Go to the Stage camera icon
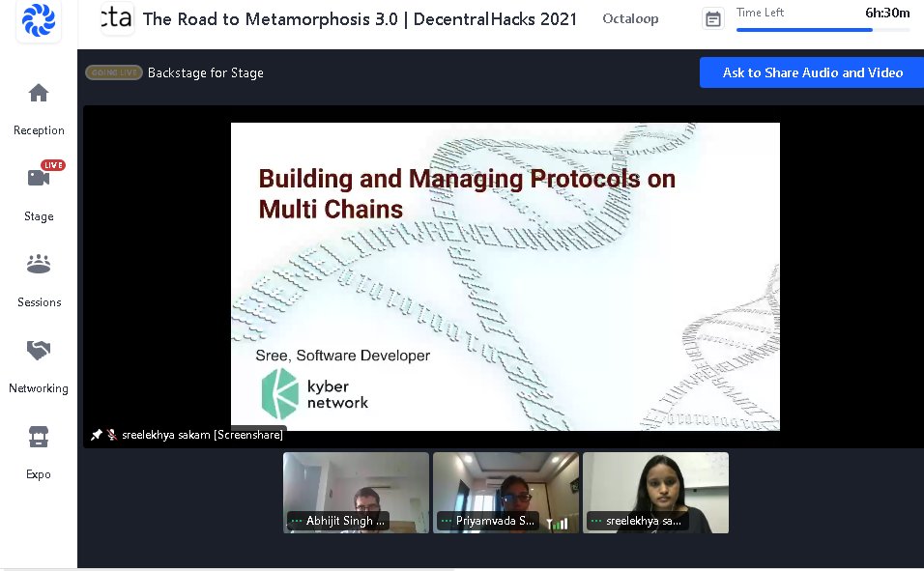The height and width of the screenshot is (571, 924). 39,178
